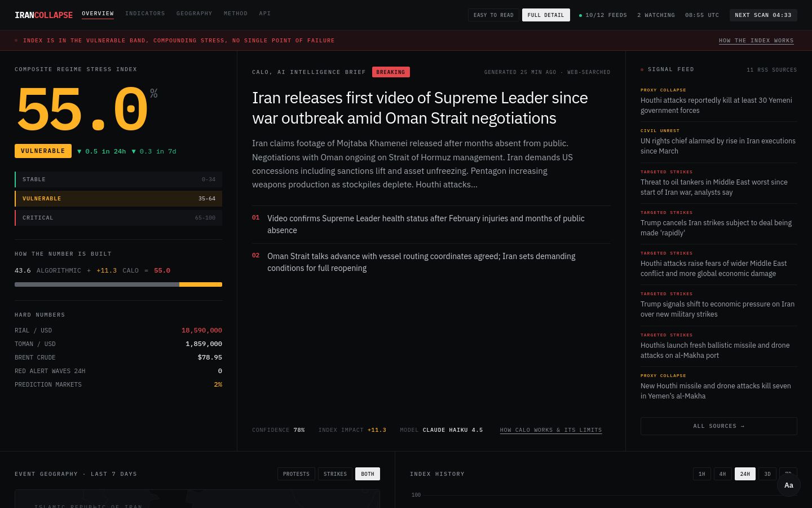Click the yellow VULNERABLE status badge
The height and width of the screenshot is (508, 812).
click(43, 151)
